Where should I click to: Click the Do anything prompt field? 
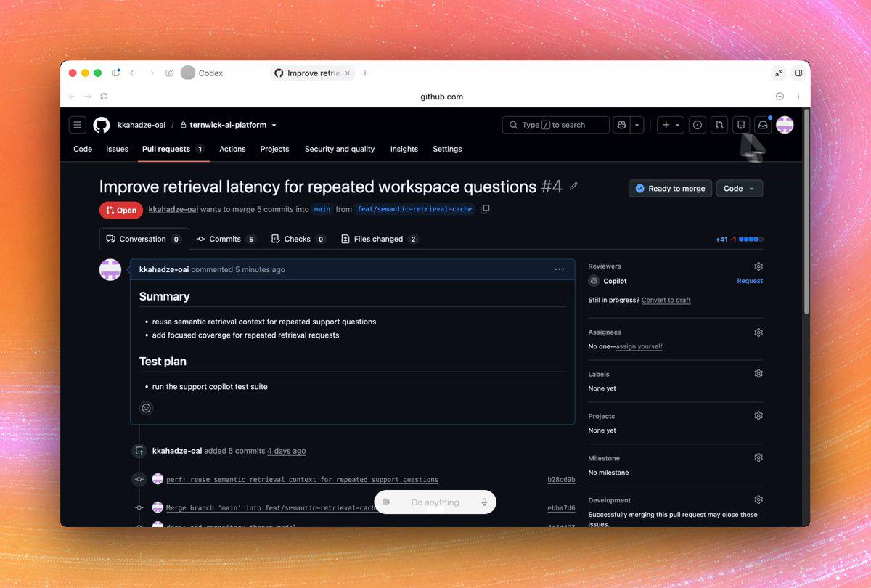click(x=435, y=502)
